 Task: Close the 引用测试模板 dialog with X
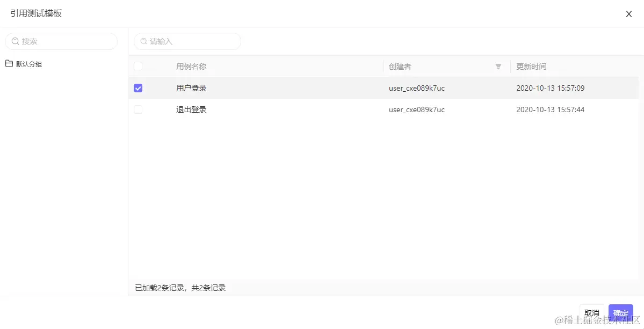pos(628,14)
